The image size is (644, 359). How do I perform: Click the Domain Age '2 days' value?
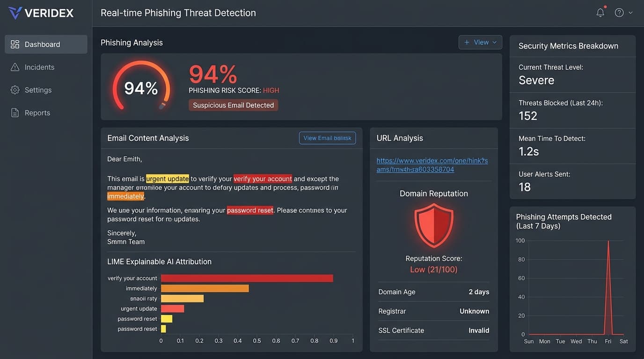(x=479, y=292)
